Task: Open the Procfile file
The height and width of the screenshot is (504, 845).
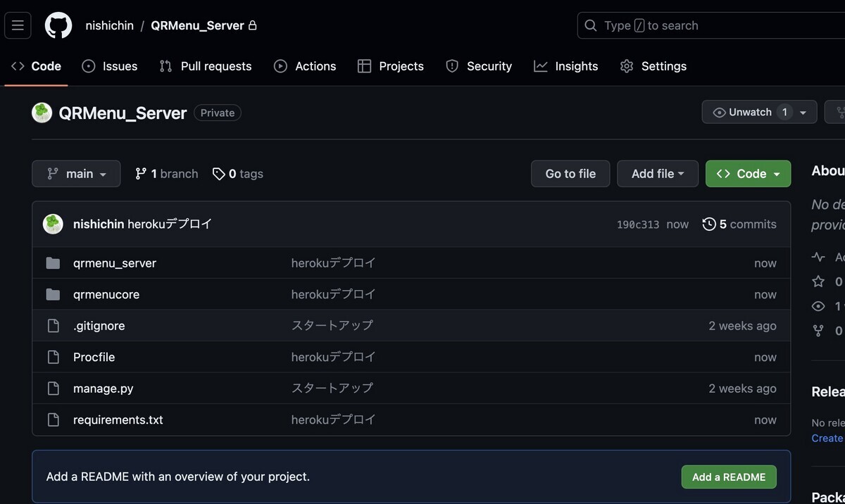Action: click(x=94, y=357)
